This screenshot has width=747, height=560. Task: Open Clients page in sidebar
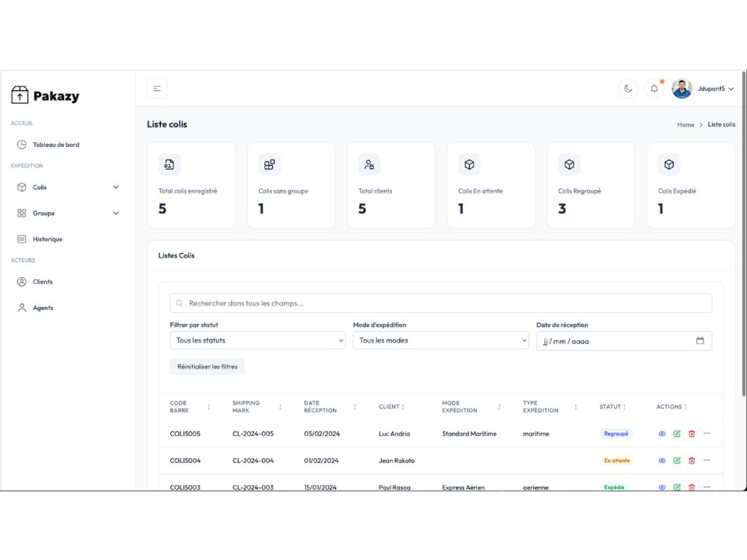pyautogui.click(x=43, y=282)
